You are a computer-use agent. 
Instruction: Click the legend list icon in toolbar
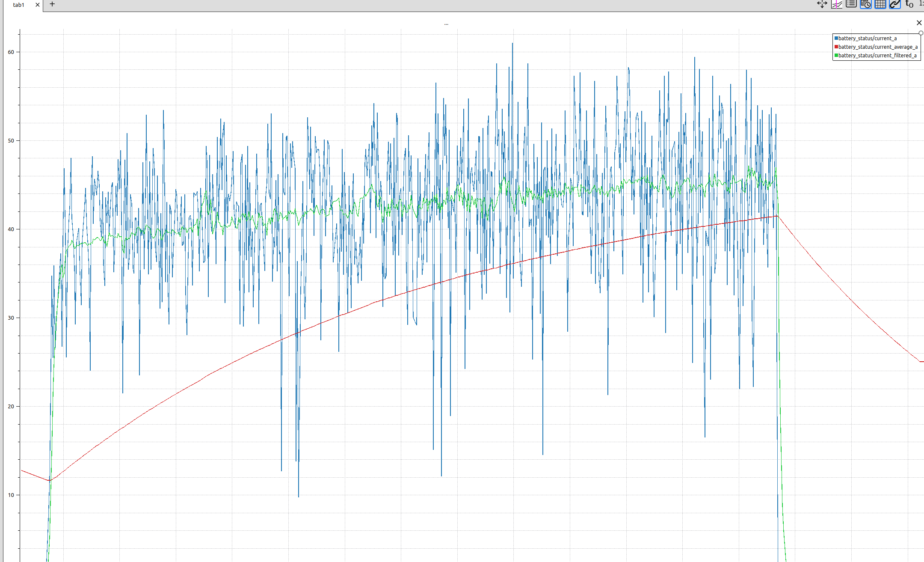[851, 4]
